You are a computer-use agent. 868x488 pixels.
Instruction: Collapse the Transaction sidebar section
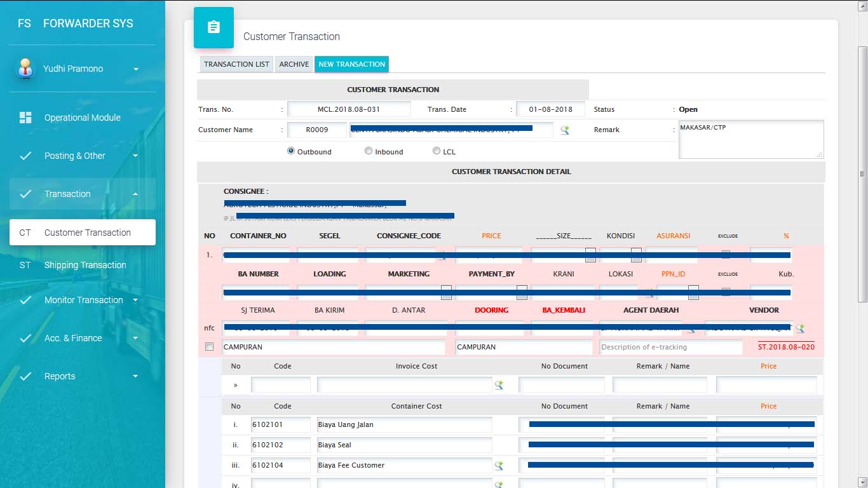(x=83, y=194)
